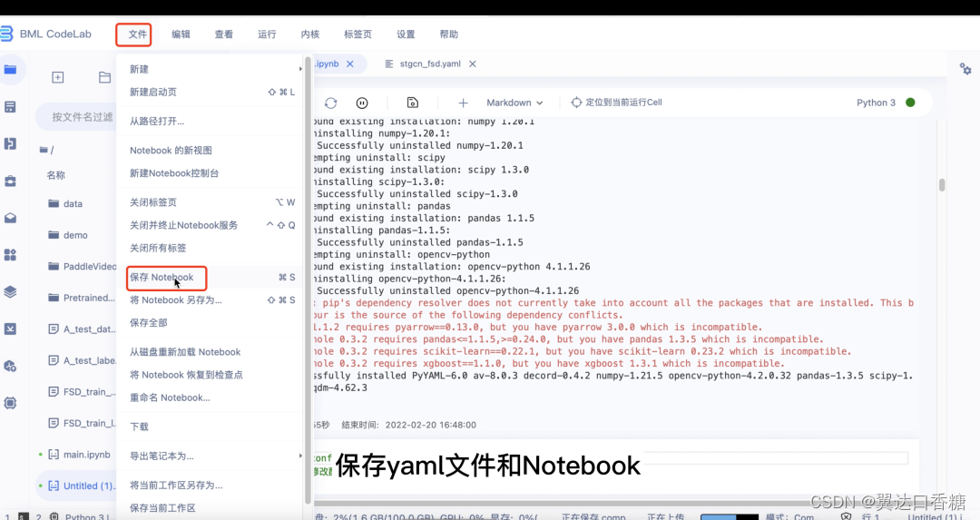Click the chip processor icon in left sidebar
The height and width of the screenshot is (520, 980).
tap(10, 403)
